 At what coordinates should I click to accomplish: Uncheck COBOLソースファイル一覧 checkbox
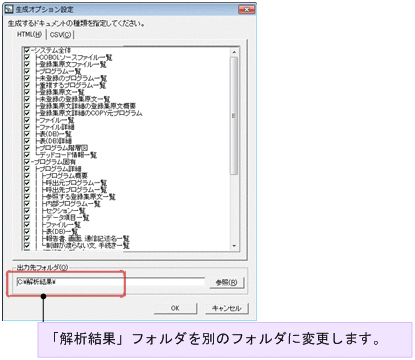pyautogui.click(x=27, y=57)
